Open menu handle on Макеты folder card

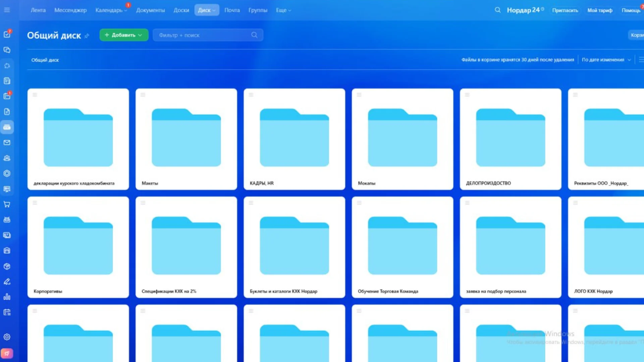(143, 95)
